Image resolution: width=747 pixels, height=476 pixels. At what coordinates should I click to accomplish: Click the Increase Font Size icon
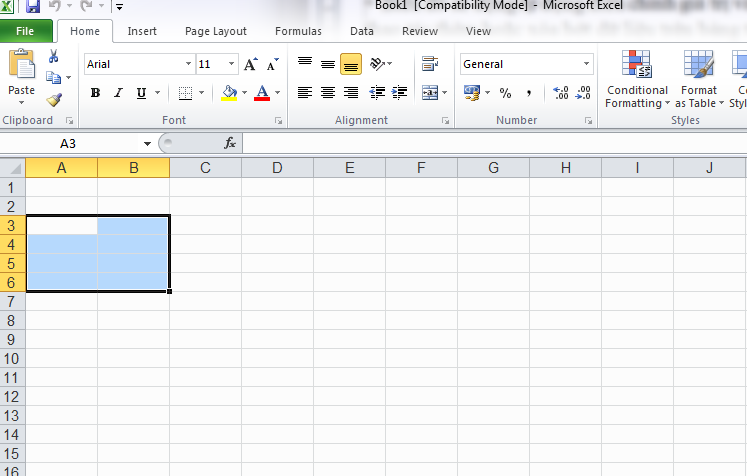coord(249,64)
